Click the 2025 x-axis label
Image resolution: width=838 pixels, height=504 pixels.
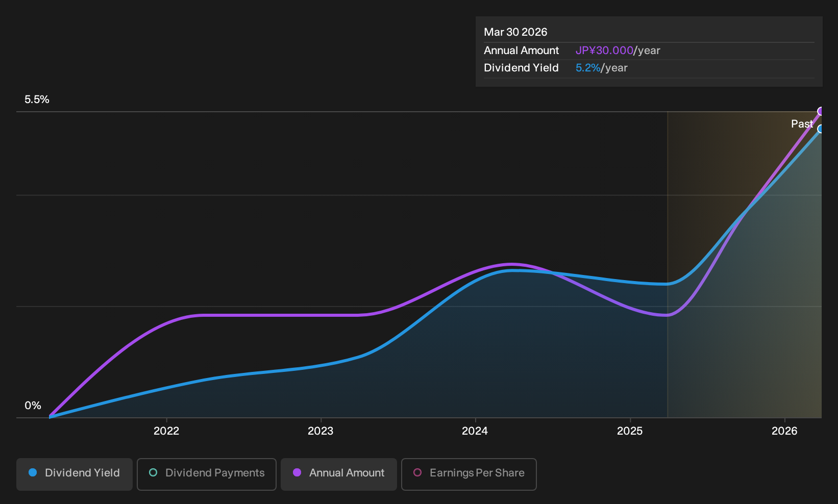click(x=630, y=431)
